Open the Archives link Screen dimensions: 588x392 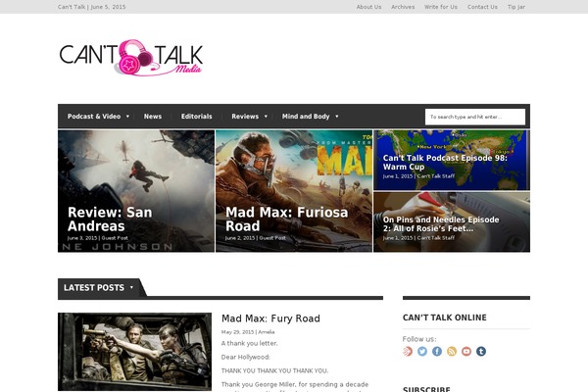coord(403,7)
